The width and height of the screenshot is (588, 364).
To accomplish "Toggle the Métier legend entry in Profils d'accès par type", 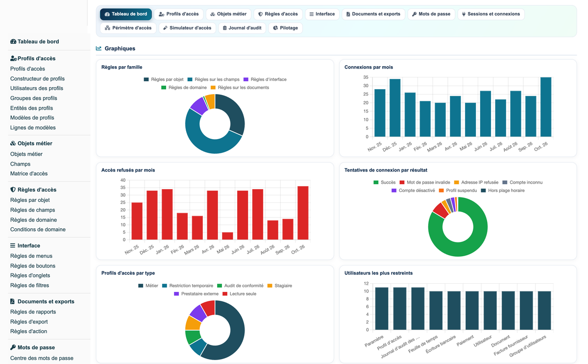I will [148, 286].
